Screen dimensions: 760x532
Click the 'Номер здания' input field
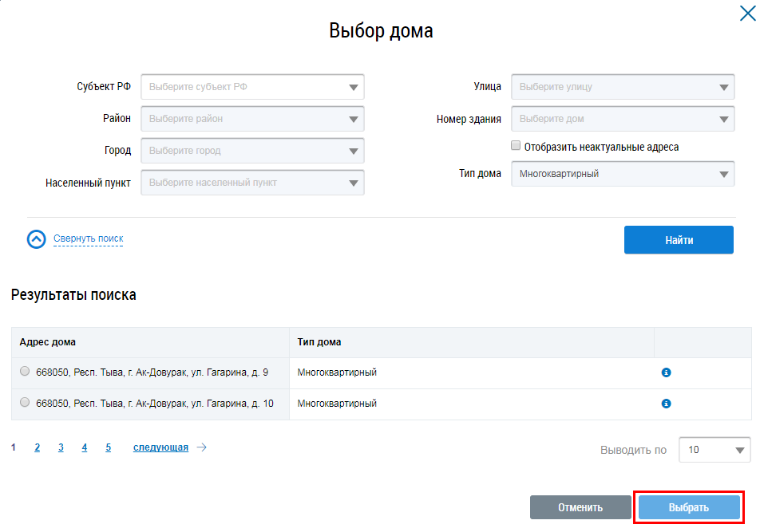pyautogui.click(x=623, y=119)
